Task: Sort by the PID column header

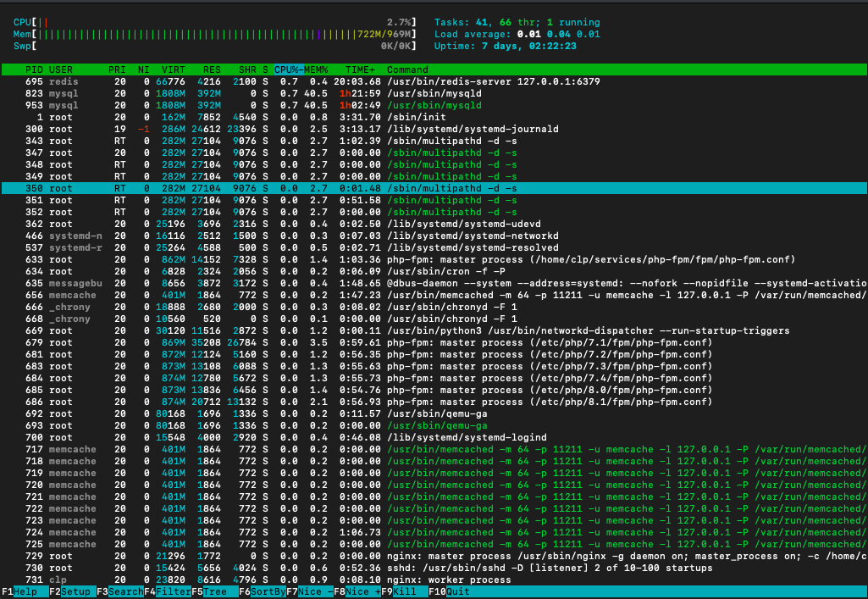Action: tap(34, 69)
